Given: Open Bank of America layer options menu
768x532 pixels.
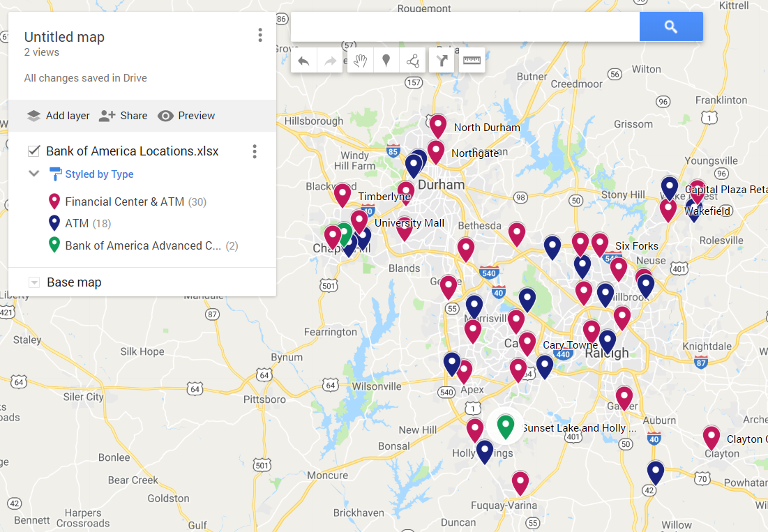Looking at the screenshot, I should [255, 151].
